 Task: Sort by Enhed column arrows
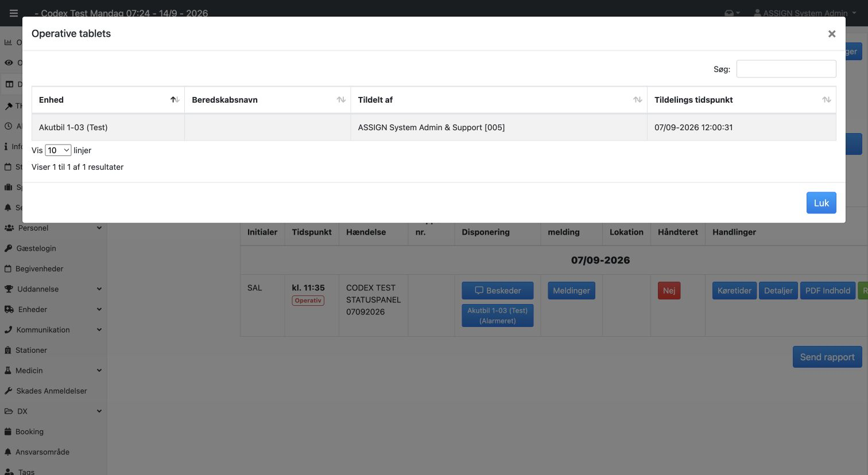pyautogui.click(x=175, y=100)
